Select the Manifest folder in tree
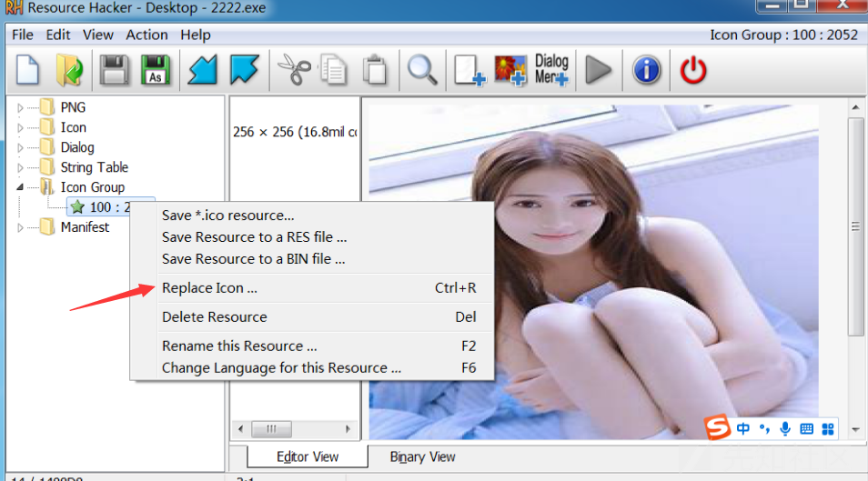 coord(84,227)
